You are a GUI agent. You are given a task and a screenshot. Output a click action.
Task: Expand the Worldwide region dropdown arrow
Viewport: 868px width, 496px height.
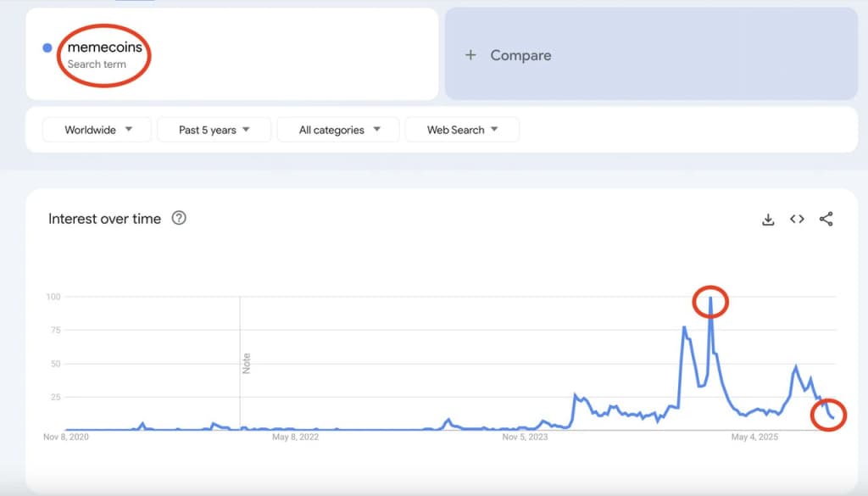[x=129, y=129]
